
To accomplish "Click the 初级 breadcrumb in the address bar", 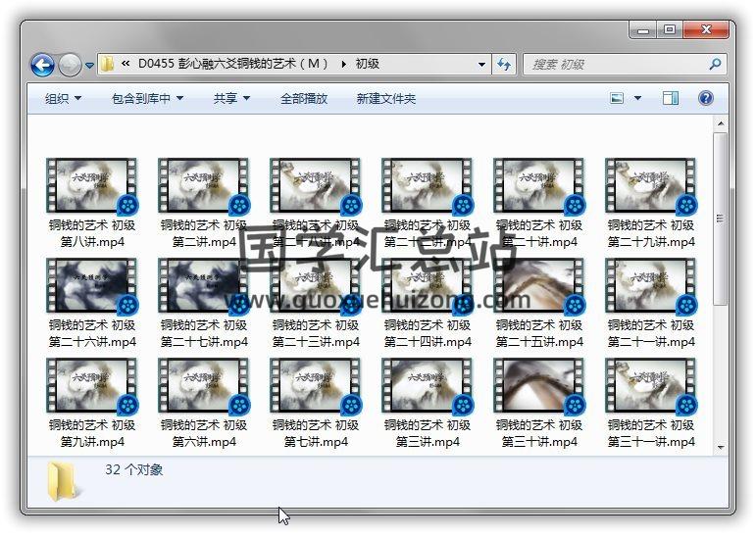I will [x=368, y=64].
